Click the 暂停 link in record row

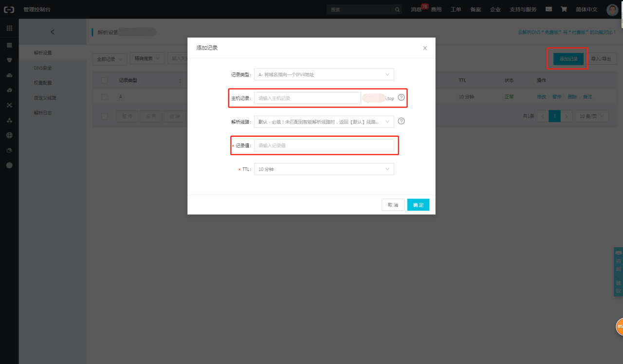point(557,97)
